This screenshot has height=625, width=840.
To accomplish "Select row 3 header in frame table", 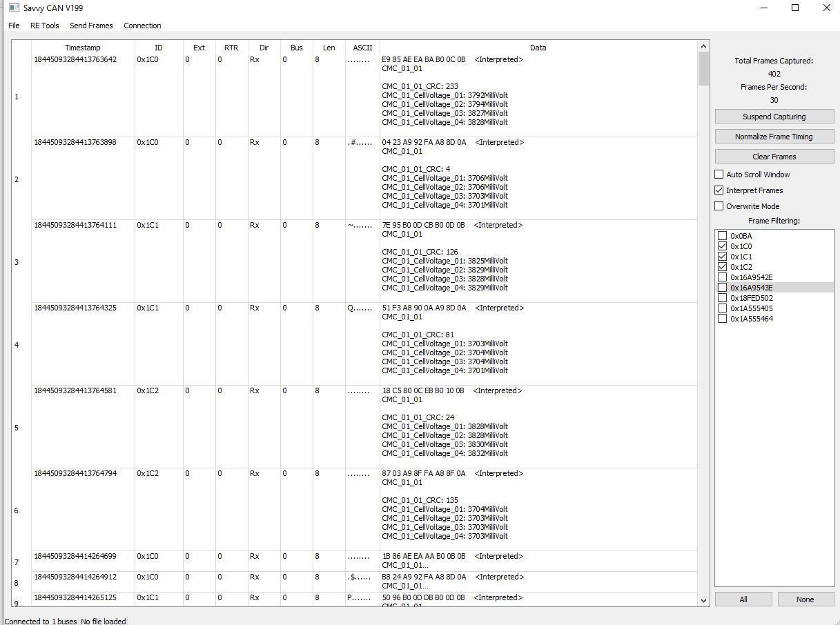I will (x=17, y=262).
